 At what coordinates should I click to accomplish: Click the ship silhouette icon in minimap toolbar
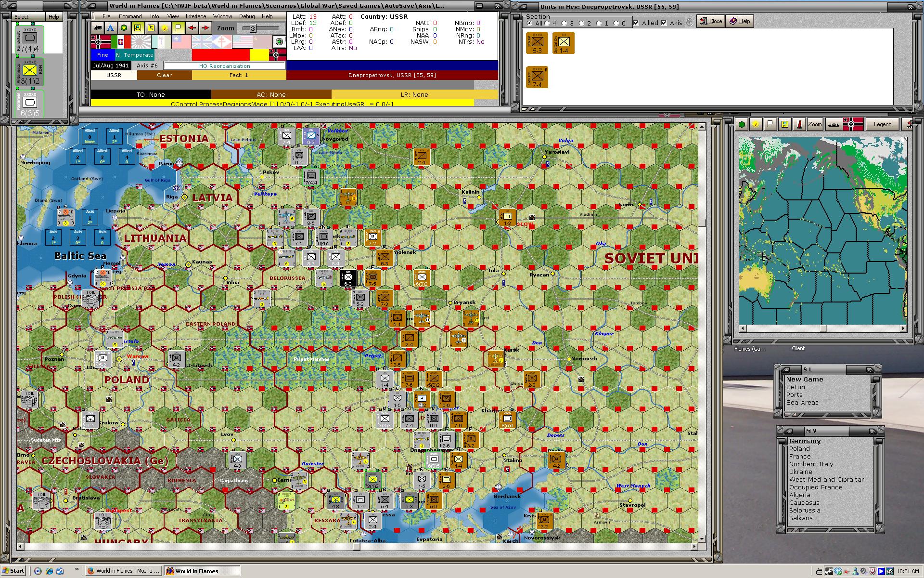[834, 124]
